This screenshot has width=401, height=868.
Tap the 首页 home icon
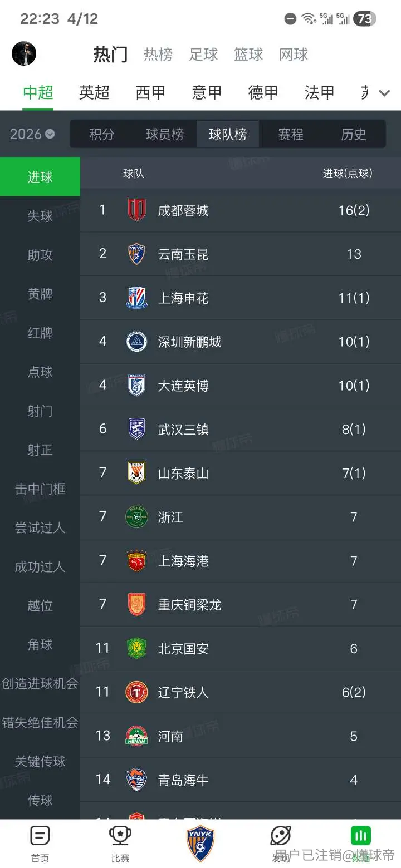click(x=40, y=836)
